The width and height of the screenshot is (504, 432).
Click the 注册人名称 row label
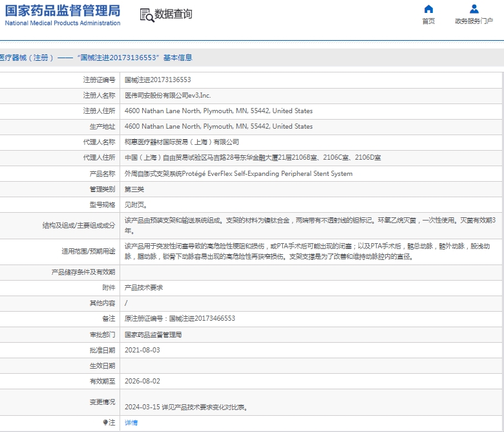99,96
